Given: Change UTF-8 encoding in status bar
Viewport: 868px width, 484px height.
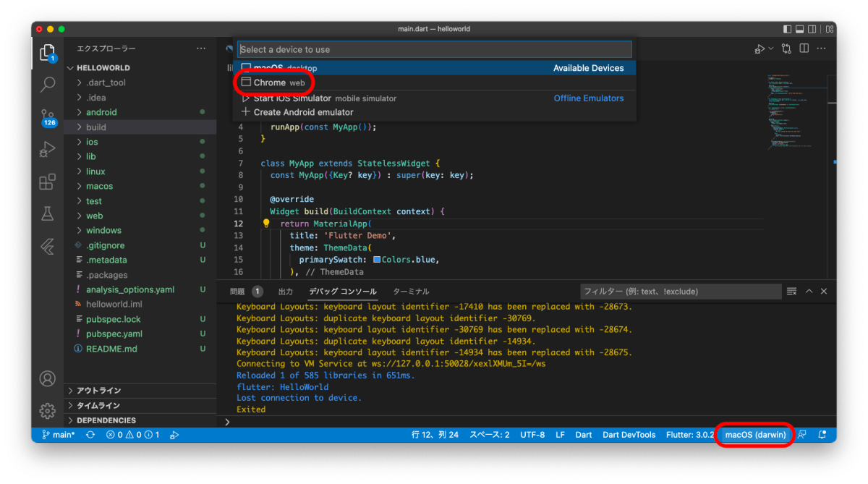Looking at the screenshot, I should pos(532,435).
